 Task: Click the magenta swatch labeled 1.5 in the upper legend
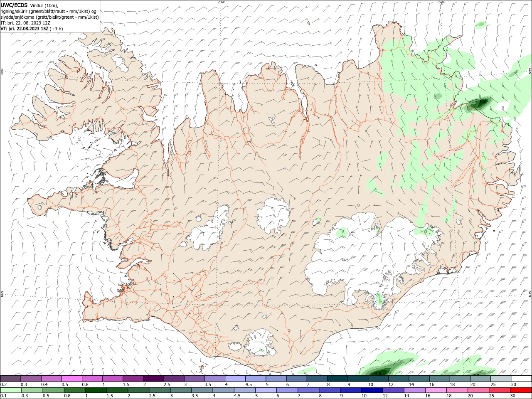(133, 378)
